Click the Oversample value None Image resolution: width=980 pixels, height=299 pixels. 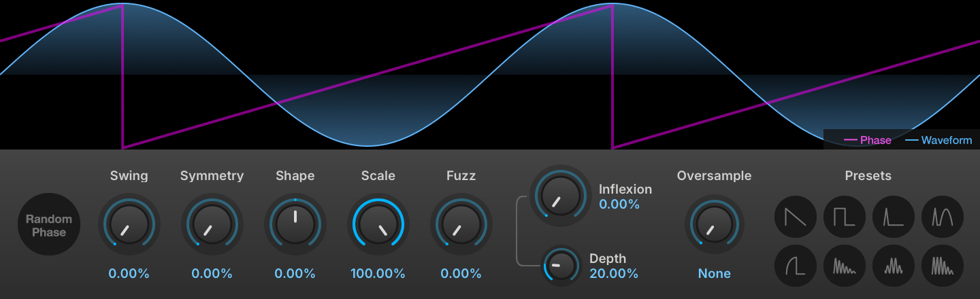click(714, 274)
